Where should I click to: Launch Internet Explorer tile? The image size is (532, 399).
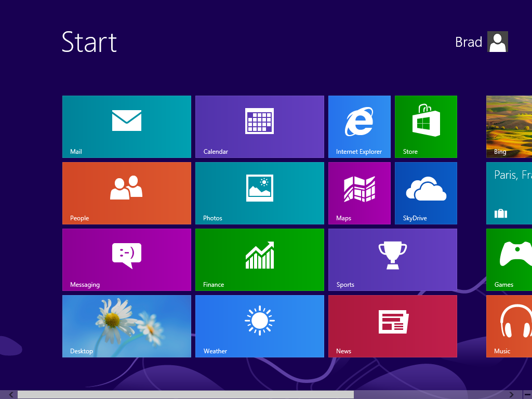point(360,127)
